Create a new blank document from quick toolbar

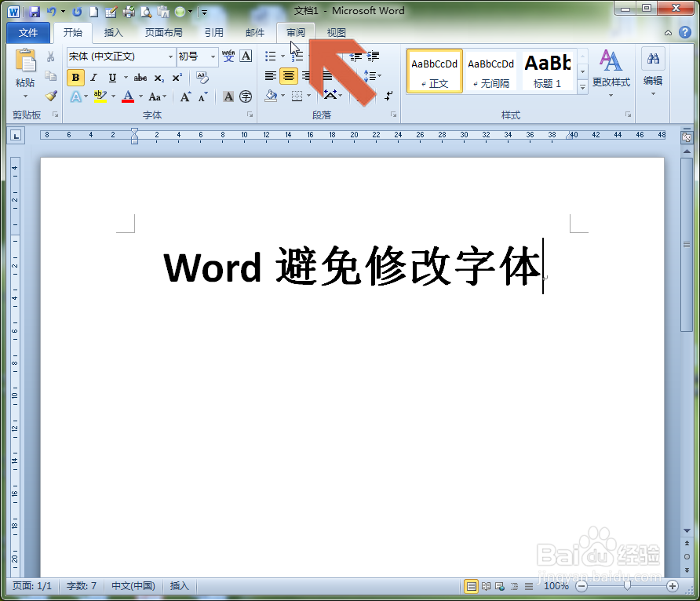coord(93,12)
